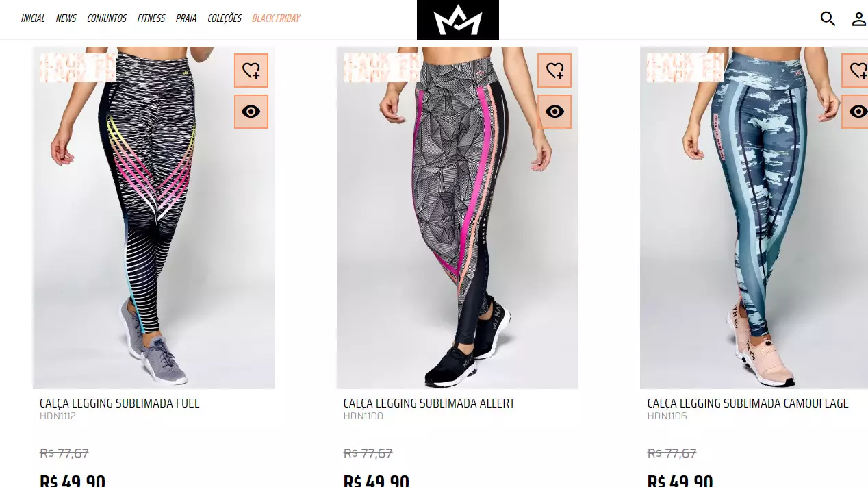
Task: Open Calça Legging Sublimada Allert title
Action: [x=429, y=403]
